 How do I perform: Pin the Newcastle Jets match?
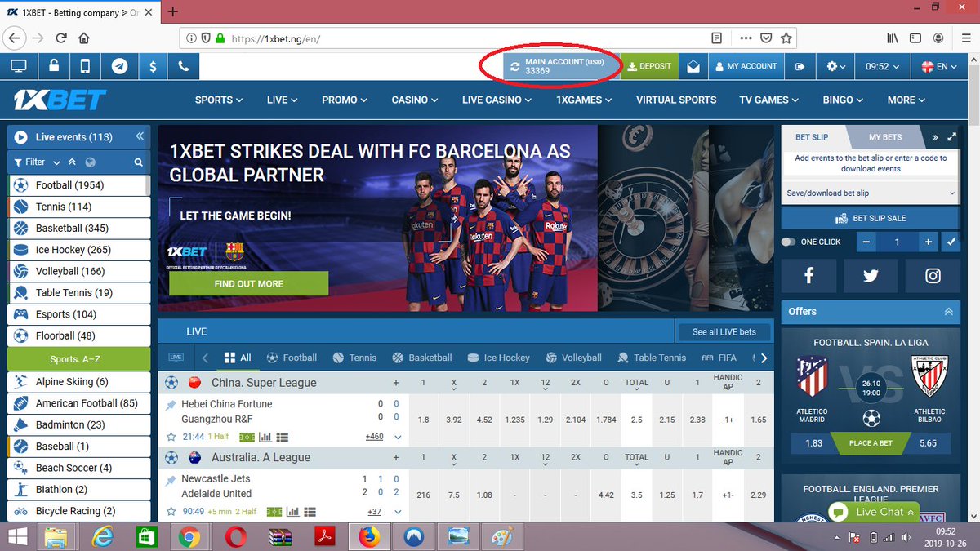click(171, 480)
